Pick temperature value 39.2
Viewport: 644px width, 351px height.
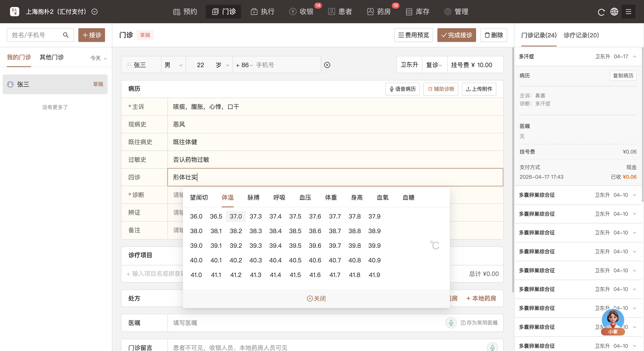tap(235, 246)
